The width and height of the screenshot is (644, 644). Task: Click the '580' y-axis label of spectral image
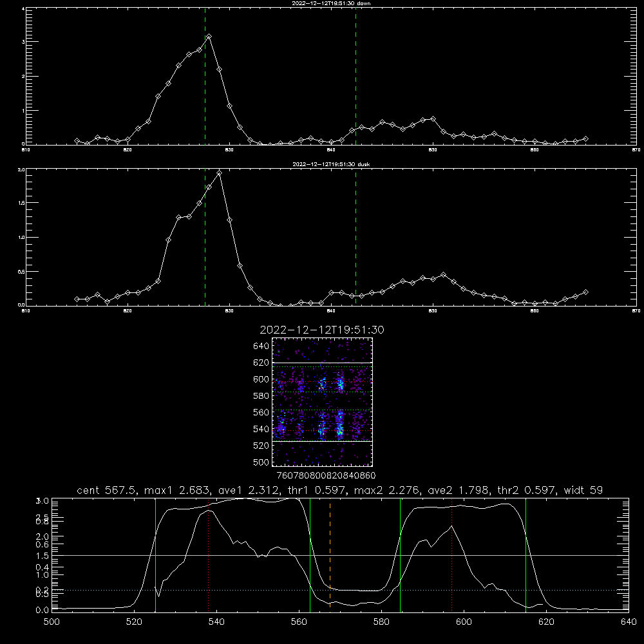point(261,395)
